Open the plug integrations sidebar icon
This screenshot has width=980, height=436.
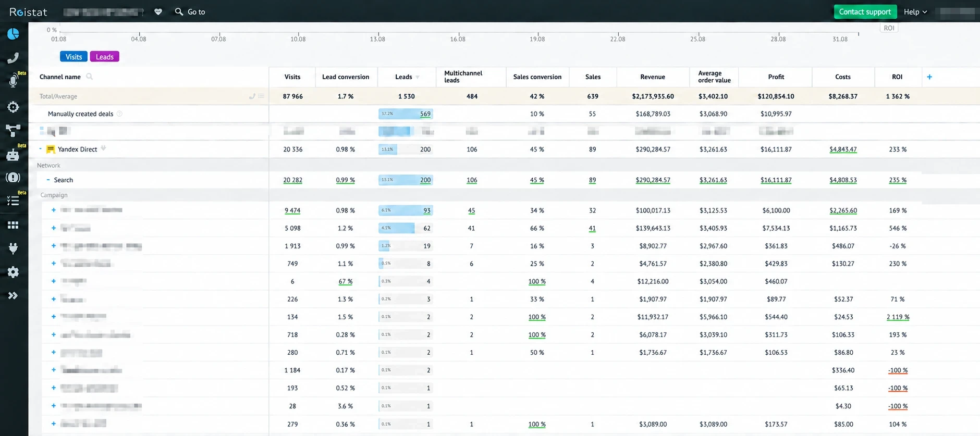tap(13, 248)
